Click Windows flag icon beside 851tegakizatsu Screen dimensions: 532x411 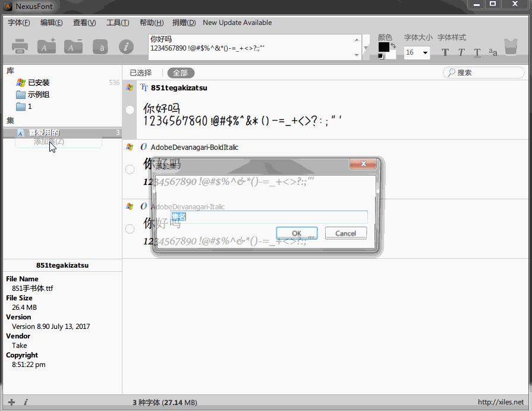click(130, 87)
